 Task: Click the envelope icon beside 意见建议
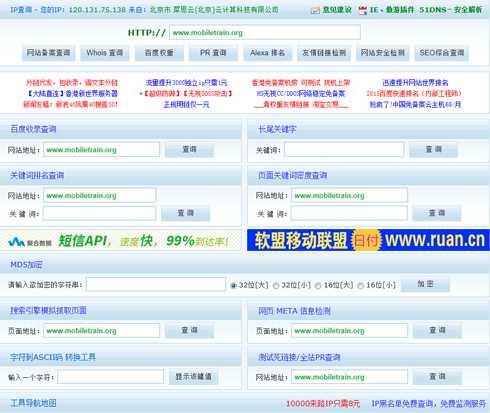pyautogui.click(x=315, y=10)
